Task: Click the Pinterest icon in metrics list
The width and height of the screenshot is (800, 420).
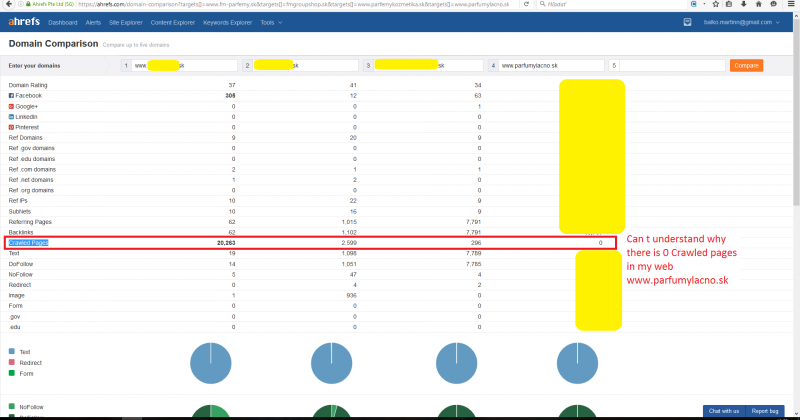Action: [x=11, y=128]
